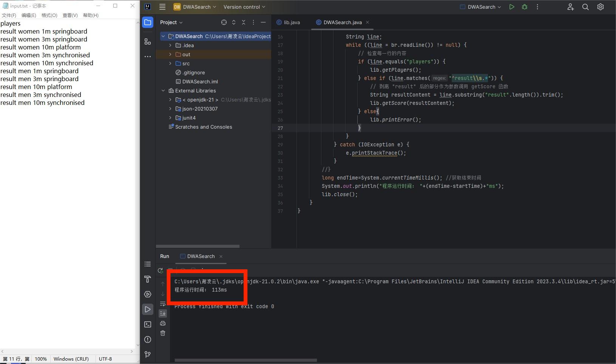The image size is (616, 364).
Task: Print console output with printer icon
Action: point(163,323)
